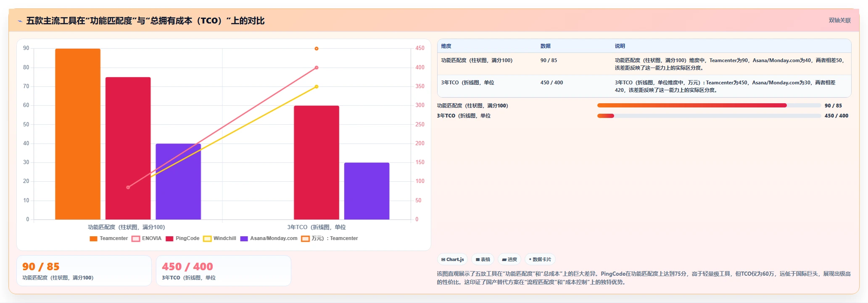
Task: Select the 表格 chip
Action: [x=483, y=259]
